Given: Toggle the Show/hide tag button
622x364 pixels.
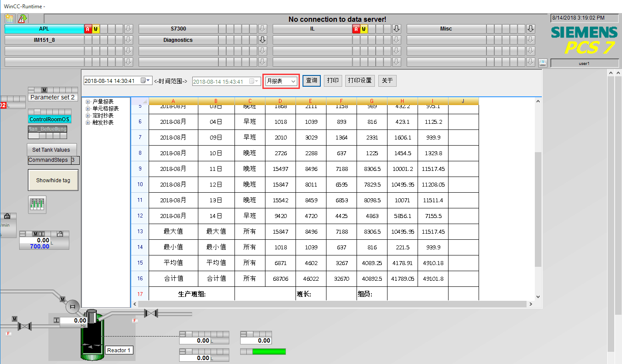Looking at the screenshot, I should tap(53, 180).
